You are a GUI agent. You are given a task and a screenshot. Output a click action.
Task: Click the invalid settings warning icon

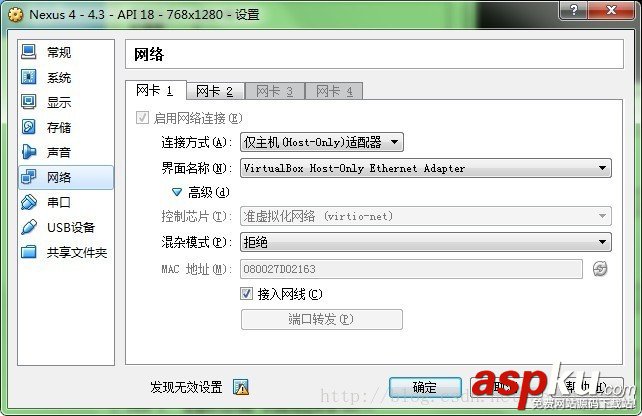241,387
